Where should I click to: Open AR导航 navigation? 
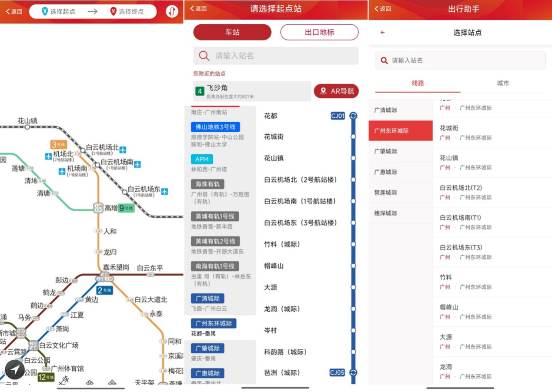coord(336,91)
